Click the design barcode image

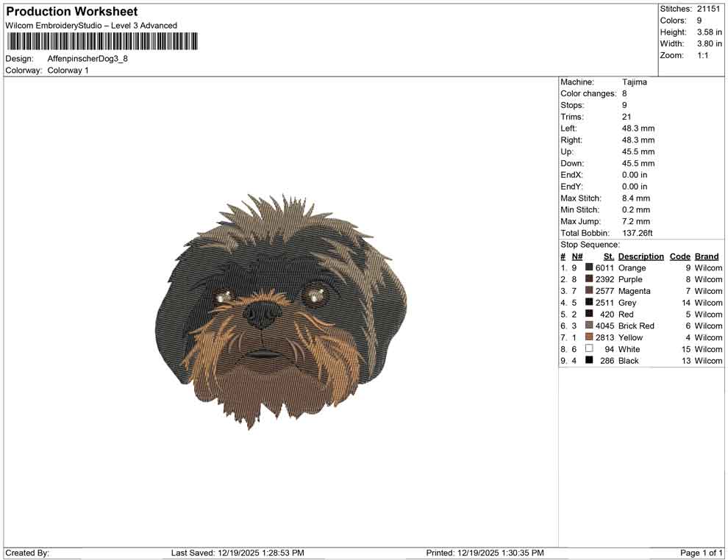(x=101, y=42)
